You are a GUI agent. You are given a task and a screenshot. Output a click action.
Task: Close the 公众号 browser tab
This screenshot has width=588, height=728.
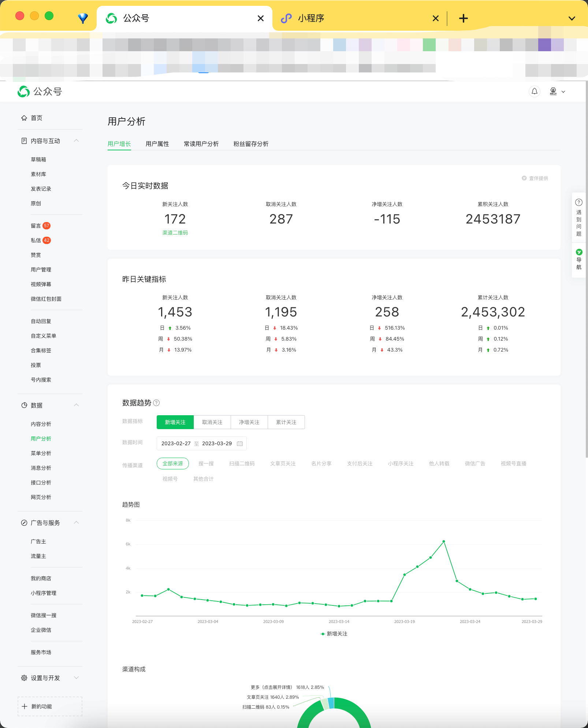(x=261, y=18)
